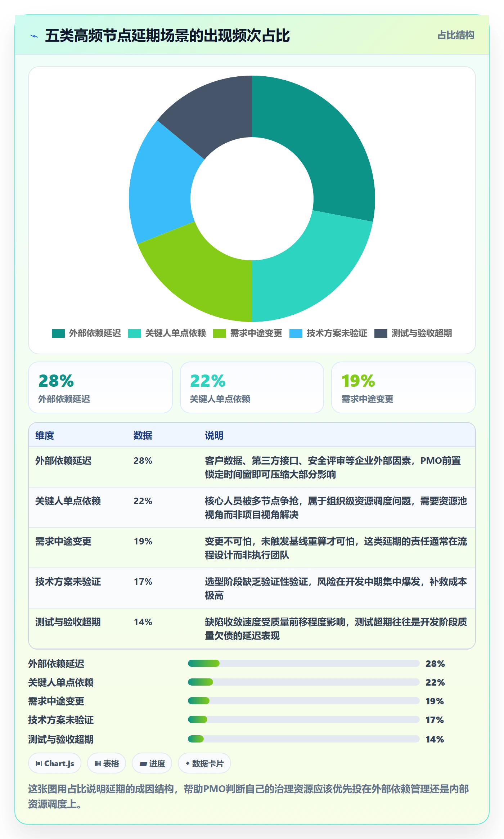
Task: Click the 17% value in the table
Action: click(x=143, y=582)
